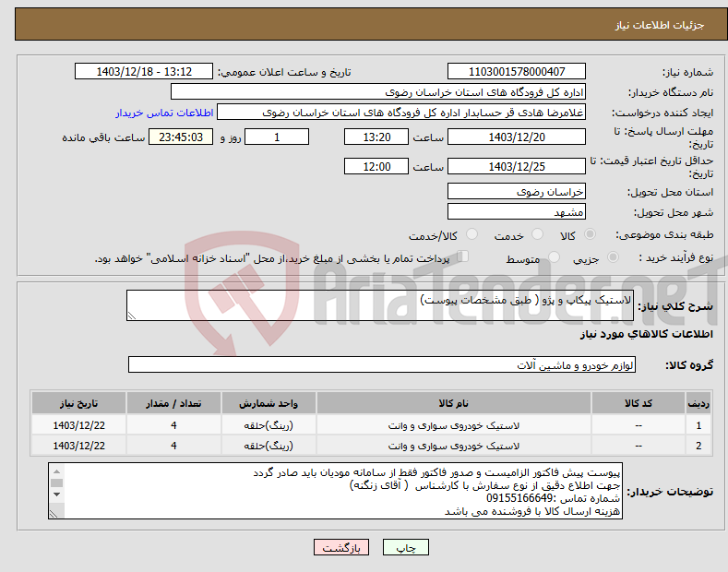Click the announcement date field 1403/12/18 - 13:12
The width and height of the screenshot is (728, 572).
pyautogui.click(x=144, y=72)
